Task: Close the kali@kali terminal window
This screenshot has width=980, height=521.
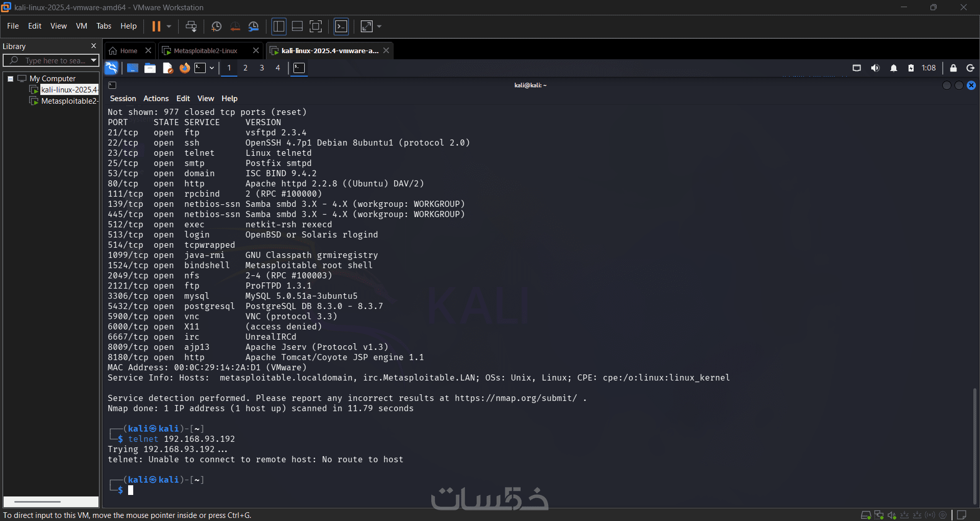Action: point(971,85)
